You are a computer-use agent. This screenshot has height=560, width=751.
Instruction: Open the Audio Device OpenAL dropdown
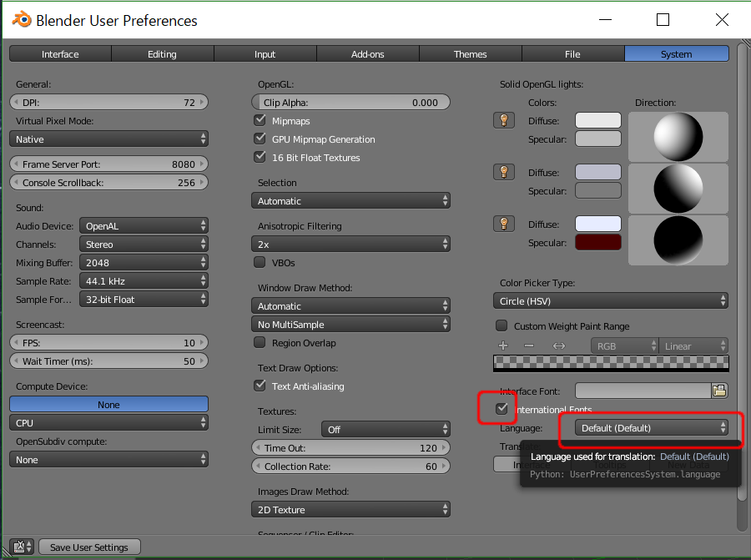click(144, 226)
